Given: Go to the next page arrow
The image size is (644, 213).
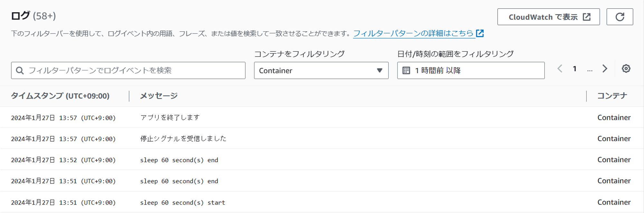Looking at the screenshot, I should [x=605, y=69].
